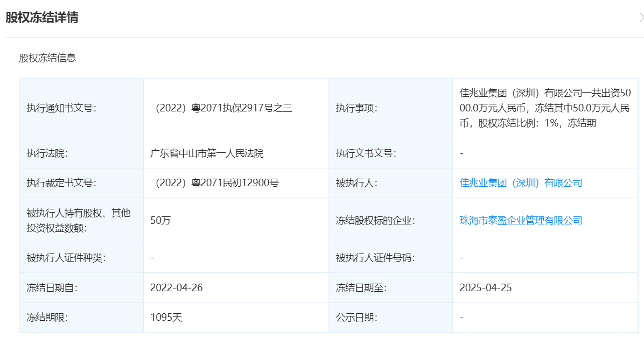The image size is (644, 352).
Task: Click the 被执行人 label cell
Action: (356, 183)
